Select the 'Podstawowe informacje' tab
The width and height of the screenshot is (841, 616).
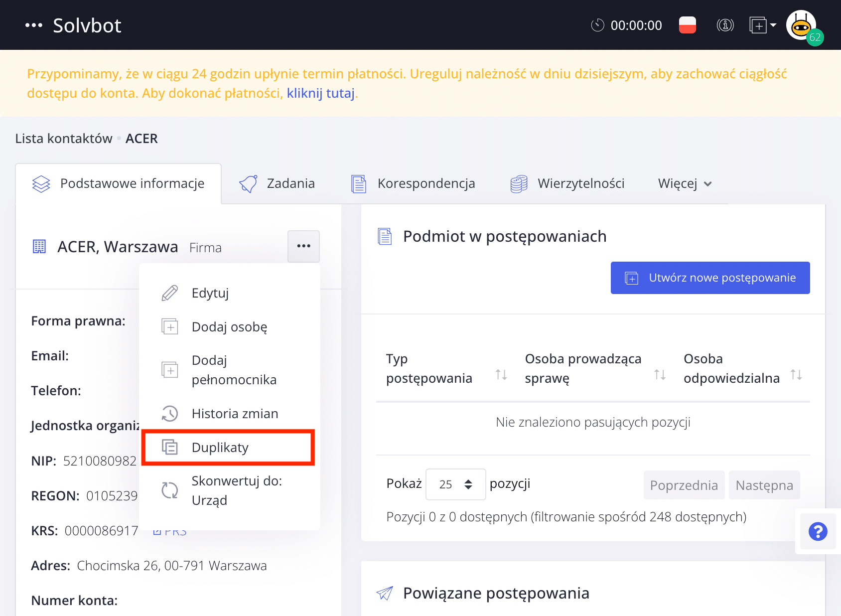(x=119, y=183)
